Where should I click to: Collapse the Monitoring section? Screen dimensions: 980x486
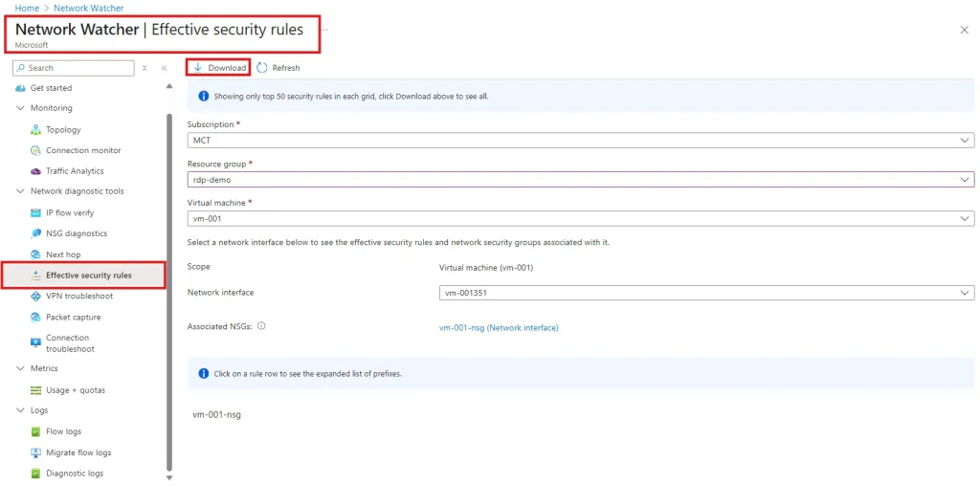click(x=21, y=108)
